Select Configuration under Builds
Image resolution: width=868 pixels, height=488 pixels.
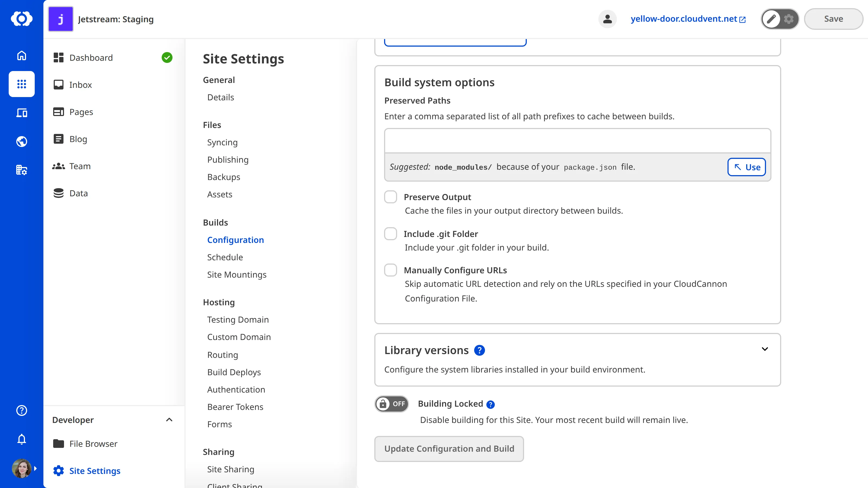235,240
